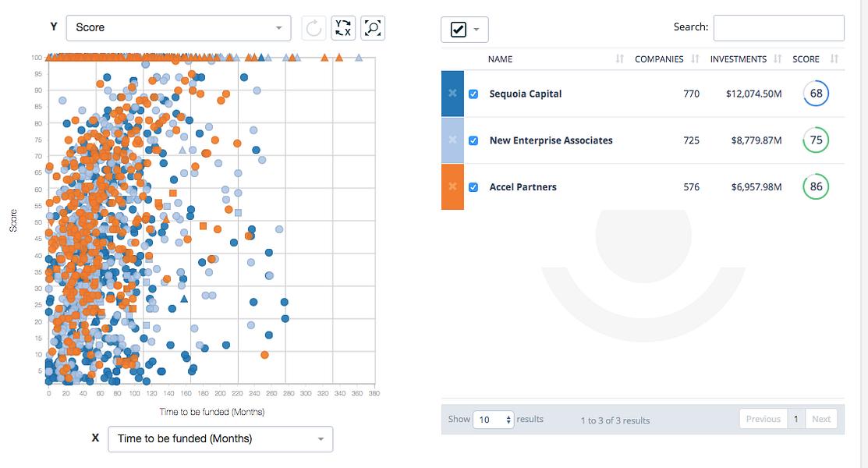Image resolution: width=868 pixels, height=468 pixels.
Task: Sort by the Investments column arrows
Action: [778, 58]
